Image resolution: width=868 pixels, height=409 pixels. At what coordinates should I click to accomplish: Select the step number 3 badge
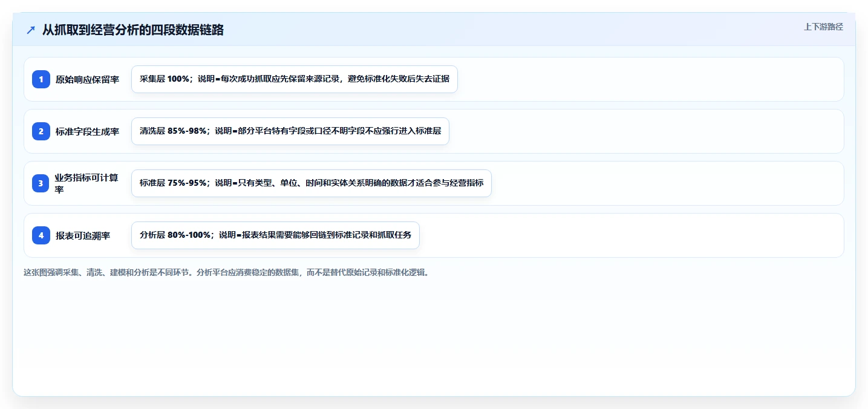click(41, 183)
